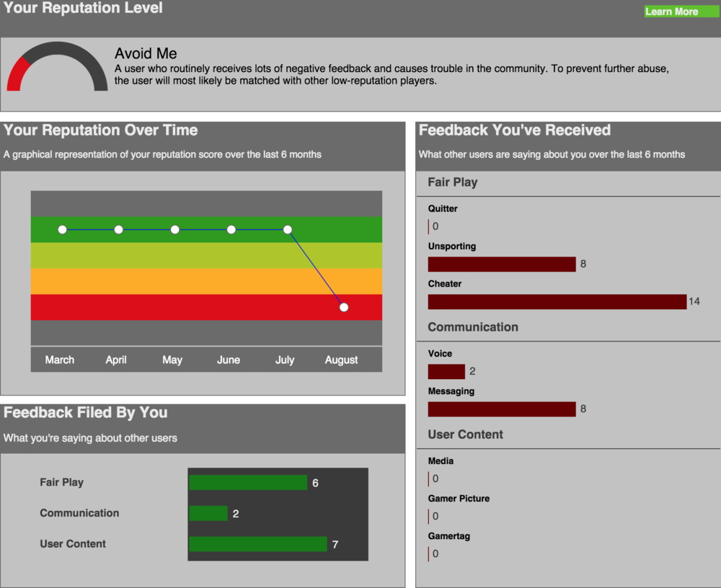Click the Cheater feedback bar showing 14
721x588 pixels.
pyautogui.click(x=557, y=302)
